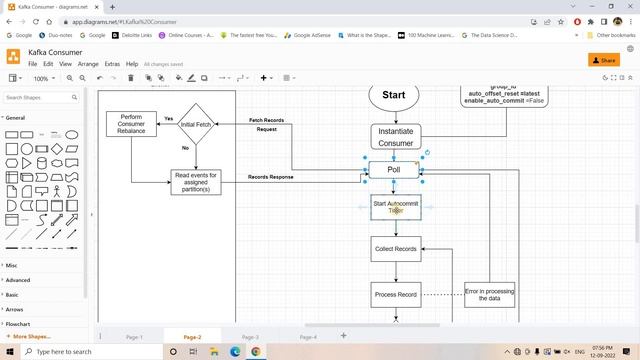Click the globe language icon

tap(630, 49)
